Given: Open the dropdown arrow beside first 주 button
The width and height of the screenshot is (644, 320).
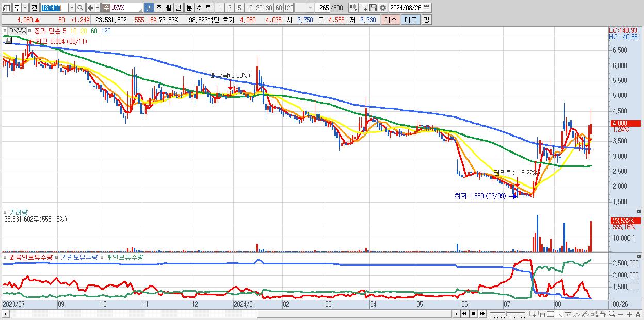Looking at the screenshot, I should pyautogui.click(x=25, y=8).
